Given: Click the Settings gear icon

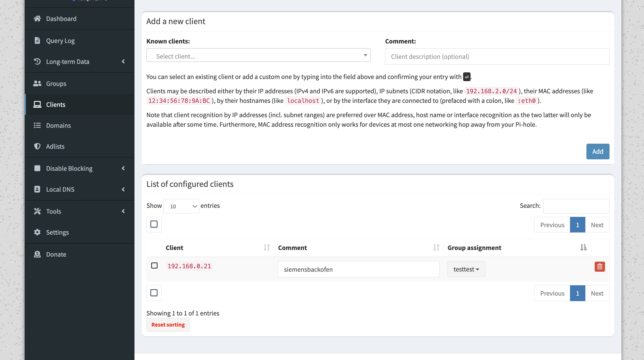Looking at the screenshot, I should pos(37,232).
